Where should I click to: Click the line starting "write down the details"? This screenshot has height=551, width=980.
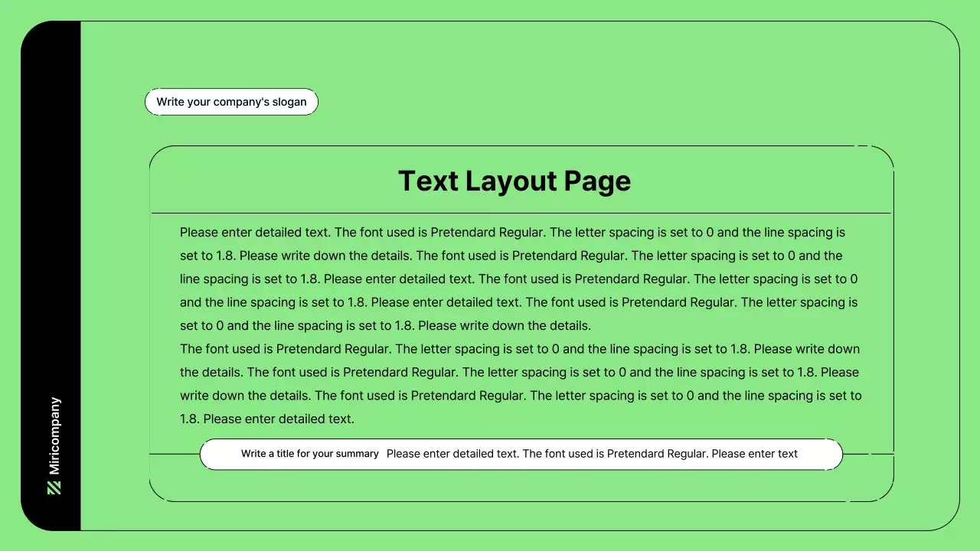(x=521, y=396)
